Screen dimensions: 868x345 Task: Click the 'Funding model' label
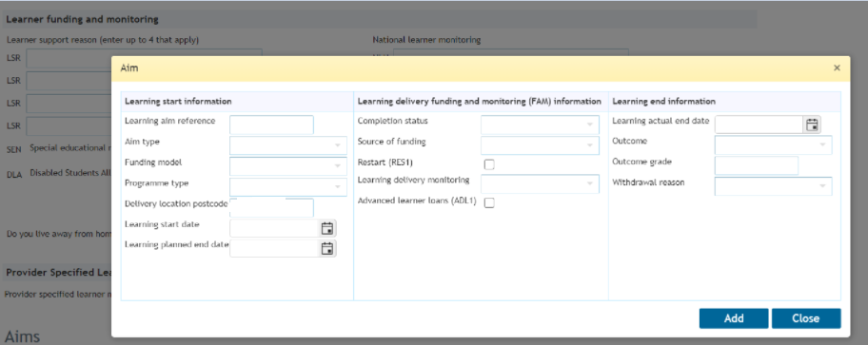(x=153, y=163)
